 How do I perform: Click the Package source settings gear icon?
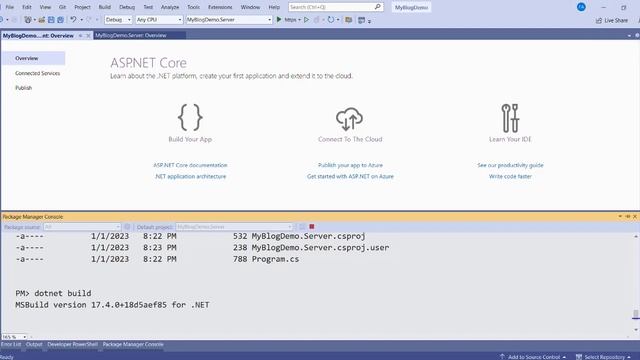coord(127,227)
